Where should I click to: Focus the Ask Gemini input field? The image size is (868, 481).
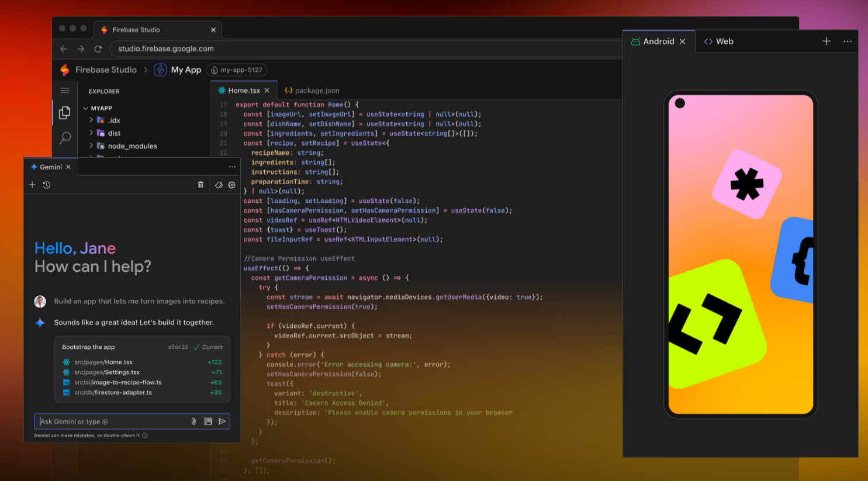pos(111,421)
